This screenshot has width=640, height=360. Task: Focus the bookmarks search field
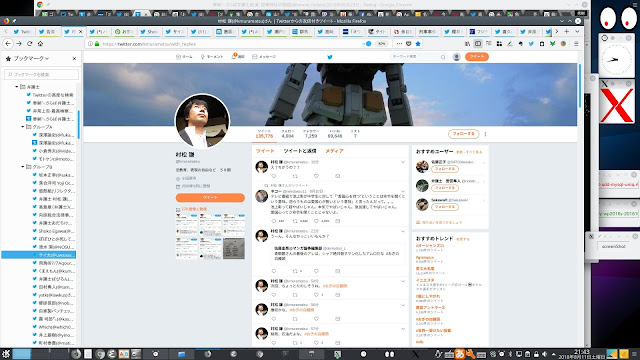[x=41, y=74]
